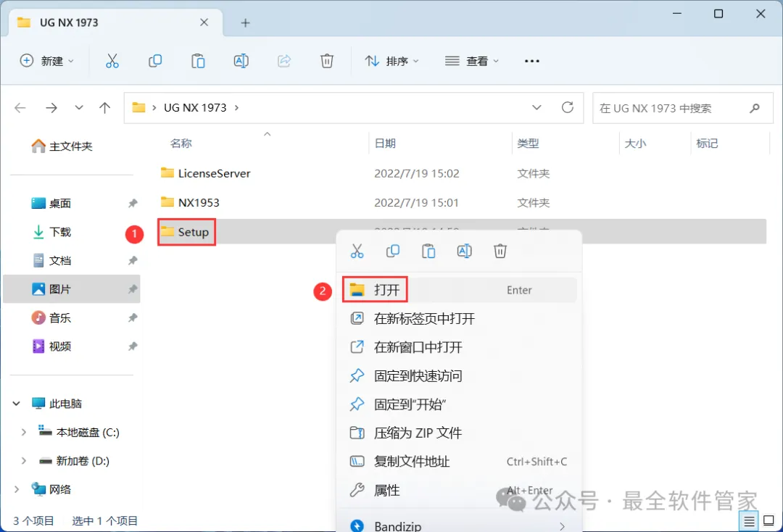783x532 pixels.
Task: Switch to large thumbnails view in status bar
Action: click(x=769, y=521)
